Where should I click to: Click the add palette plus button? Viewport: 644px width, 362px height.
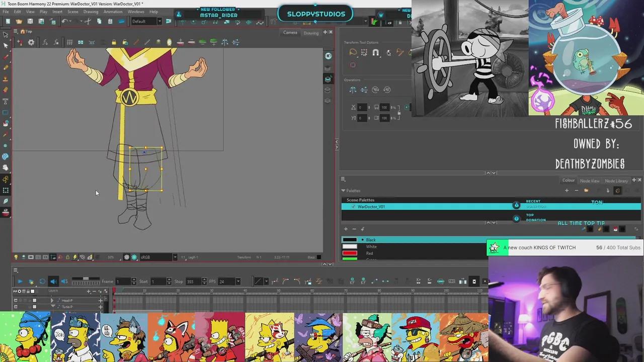[x=567, y=191]
